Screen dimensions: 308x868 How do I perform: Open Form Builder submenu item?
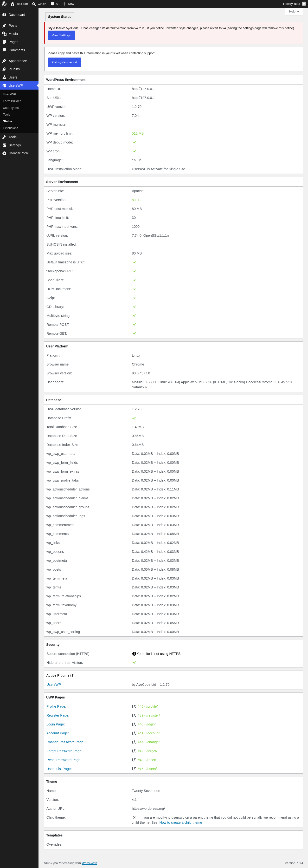click(12, 101)
